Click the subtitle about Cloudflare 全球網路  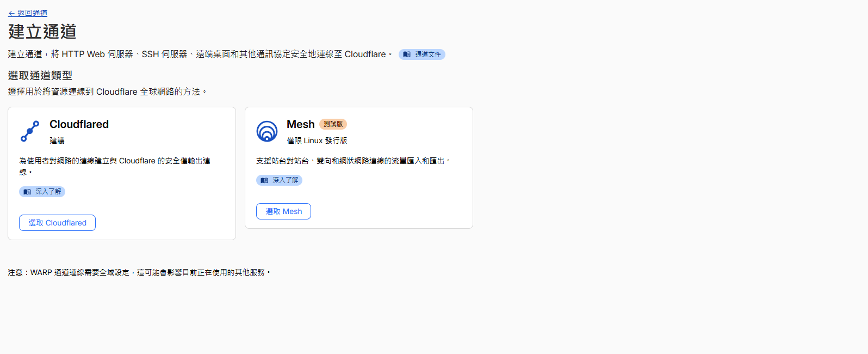[x=108, y=91]
